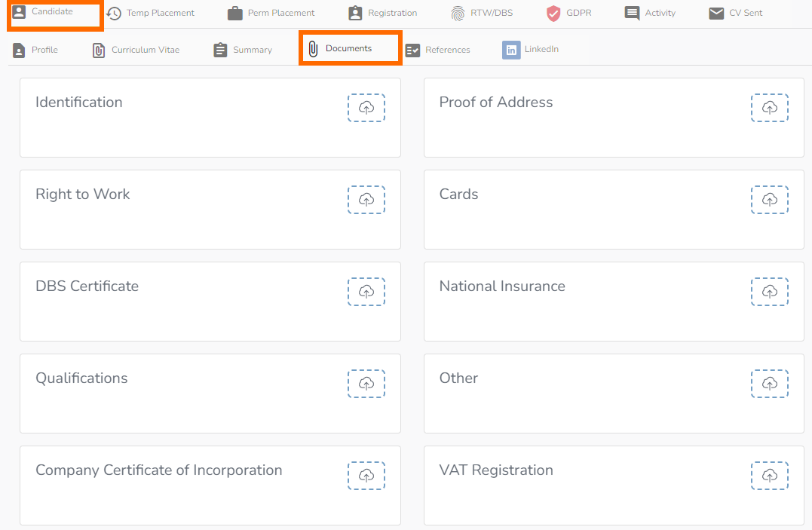Switch to the Perm Placement tab
Viewport: 812px width, 530px height.
[x=271, y=13]
